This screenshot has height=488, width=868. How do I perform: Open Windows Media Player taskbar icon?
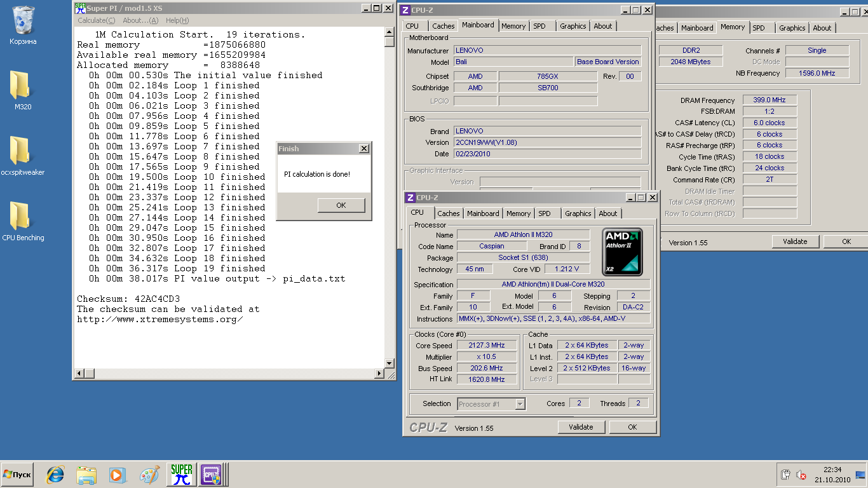tap(118, 475)
